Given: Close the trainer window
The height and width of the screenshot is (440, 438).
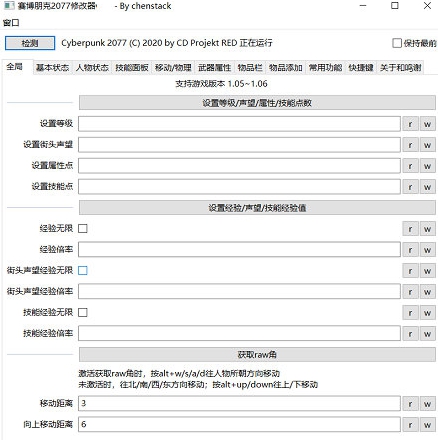Looking at the screenshot, I should [427, 6].
